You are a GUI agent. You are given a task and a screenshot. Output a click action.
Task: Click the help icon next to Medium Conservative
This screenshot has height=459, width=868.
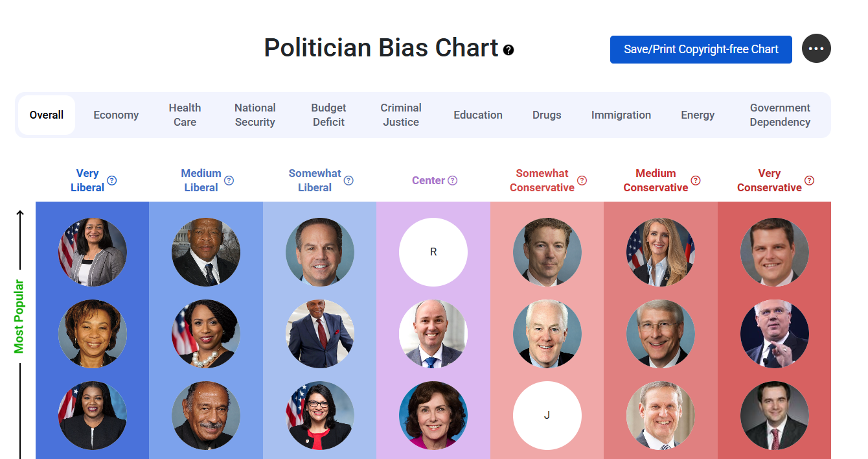tap(696, 181)
